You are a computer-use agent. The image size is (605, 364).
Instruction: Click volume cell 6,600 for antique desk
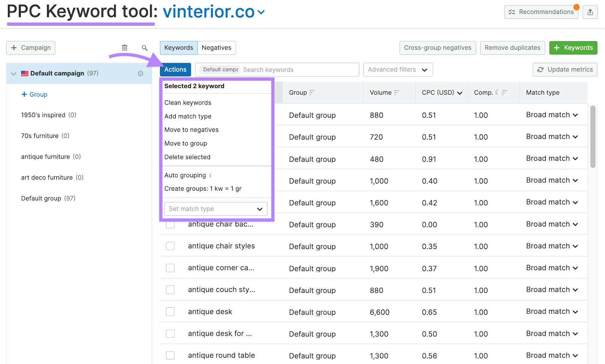[x=380, y=312]
